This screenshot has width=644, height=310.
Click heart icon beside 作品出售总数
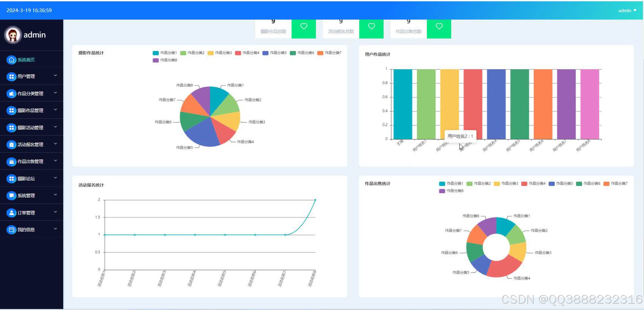(x=439, y=26)
